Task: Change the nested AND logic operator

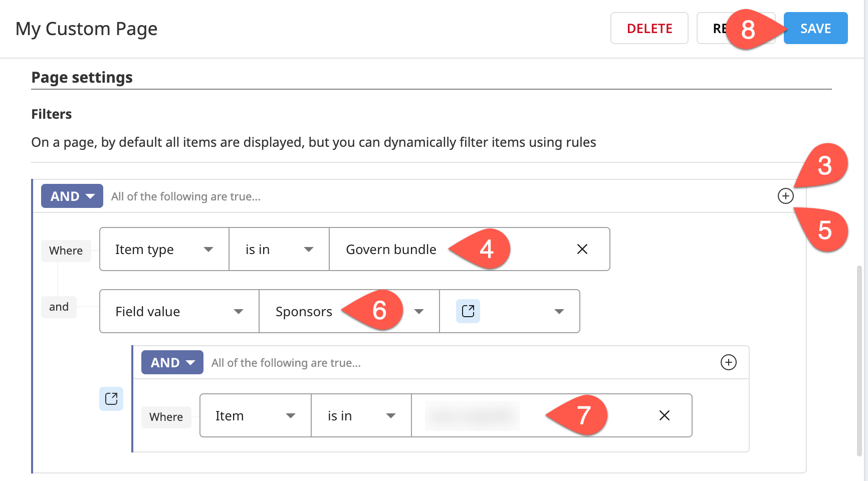Action: (x=172, y=362)
